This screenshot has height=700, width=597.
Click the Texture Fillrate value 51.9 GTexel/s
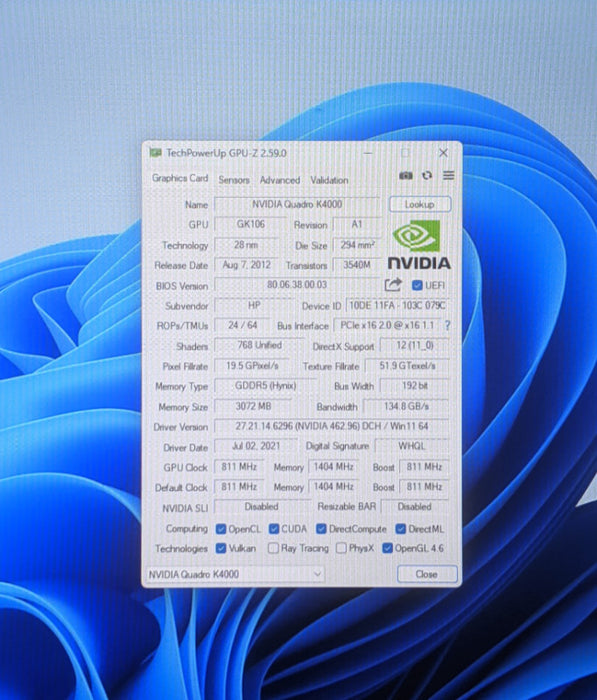(407, 366)
